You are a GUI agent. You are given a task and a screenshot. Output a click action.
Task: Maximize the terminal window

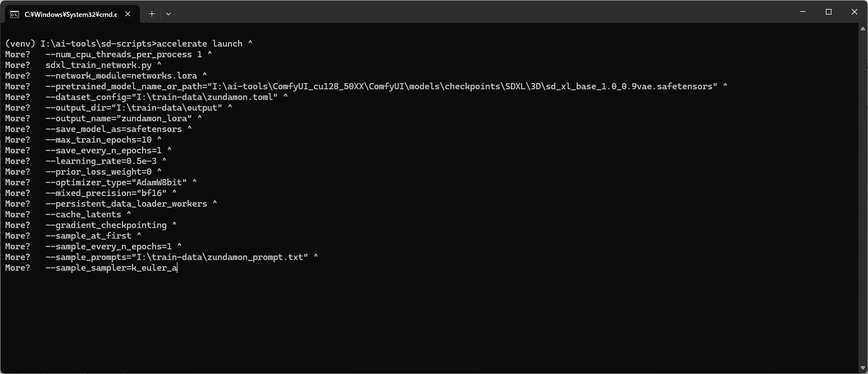pyautogui.click(x=829, y=12)
